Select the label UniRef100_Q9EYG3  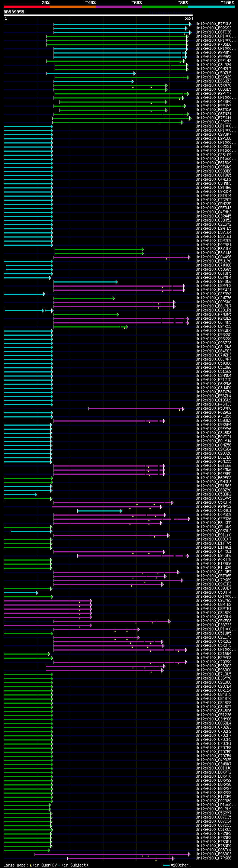click(213, 601)
